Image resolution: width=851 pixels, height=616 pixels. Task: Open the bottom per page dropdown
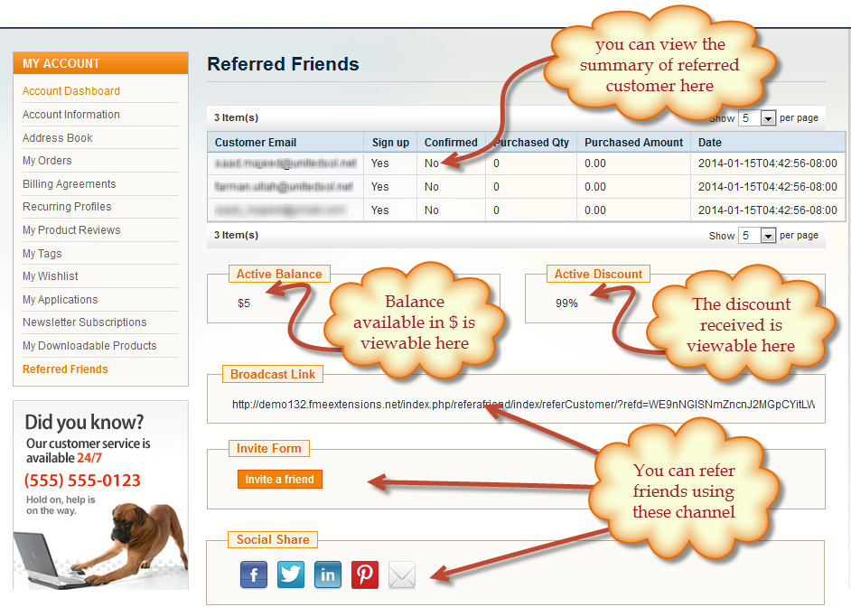coord(758,236)
